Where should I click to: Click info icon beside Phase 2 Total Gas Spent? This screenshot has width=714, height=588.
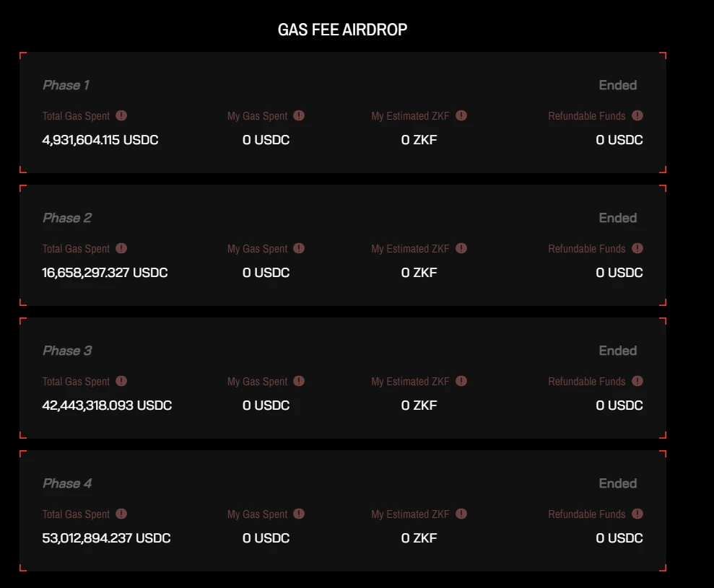[x=121, y=248]
